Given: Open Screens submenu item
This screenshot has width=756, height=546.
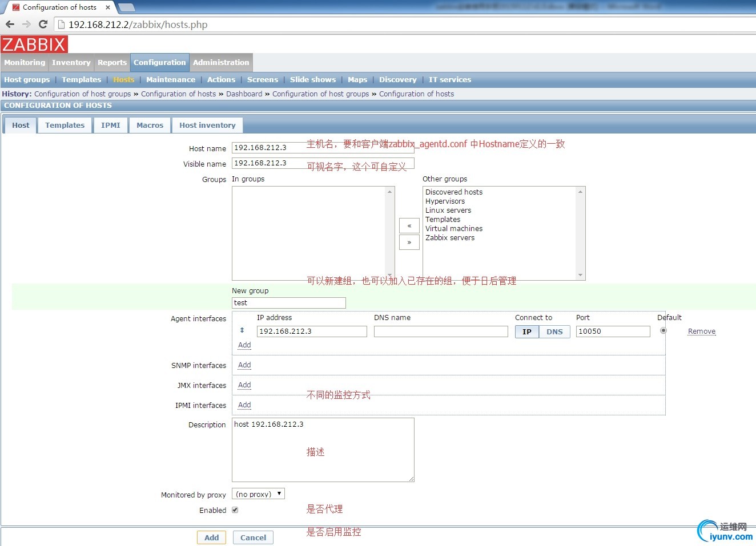Looking at the screenshot, I should [263, 80].
